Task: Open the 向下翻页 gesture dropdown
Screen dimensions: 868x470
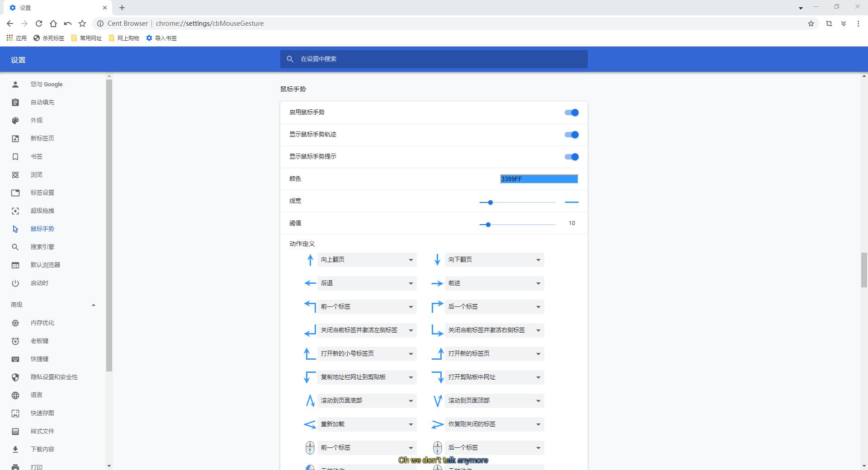Action: click(x=494, y=260)
